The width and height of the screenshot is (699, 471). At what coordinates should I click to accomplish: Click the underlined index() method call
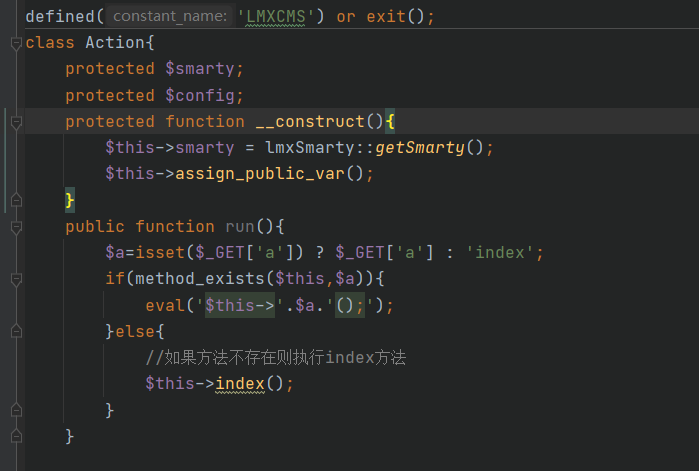[240, 384]
